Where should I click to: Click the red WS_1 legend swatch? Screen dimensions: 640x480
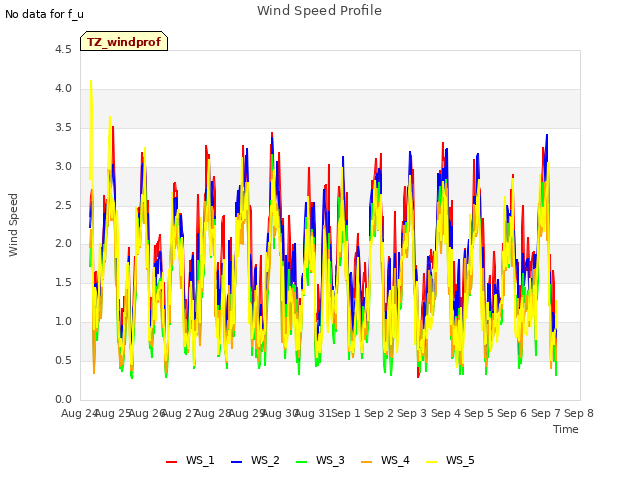pos(171,462)
